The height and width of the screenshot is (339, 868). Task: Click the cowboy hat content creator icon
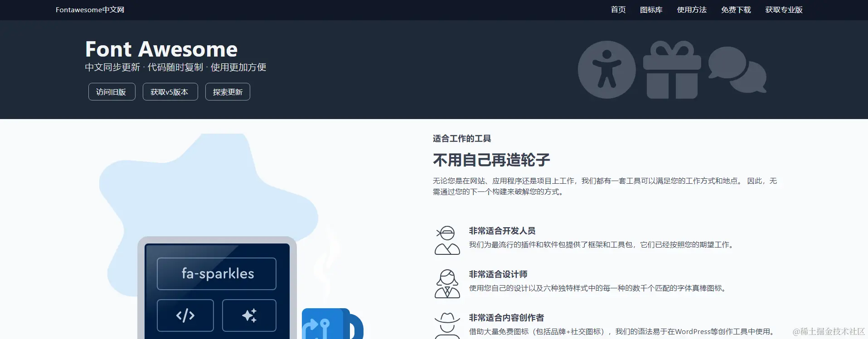[447, 326]
